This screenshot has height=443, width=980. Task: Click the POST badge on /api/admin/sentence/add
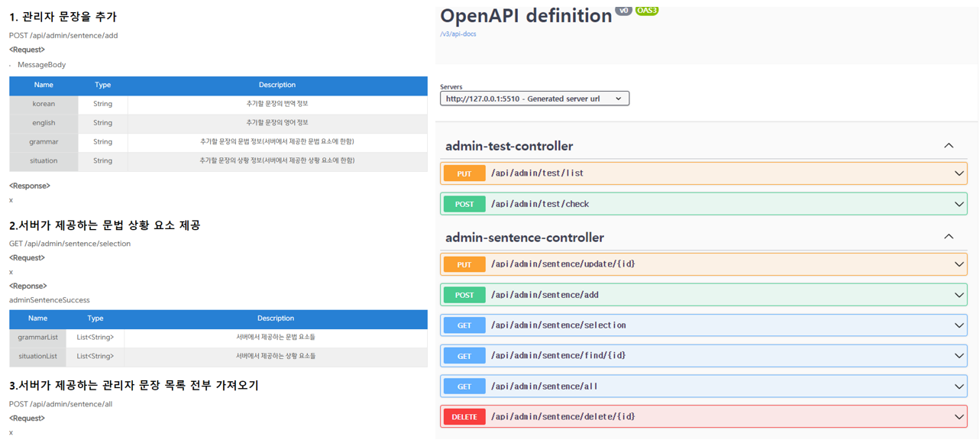point(464,295)
